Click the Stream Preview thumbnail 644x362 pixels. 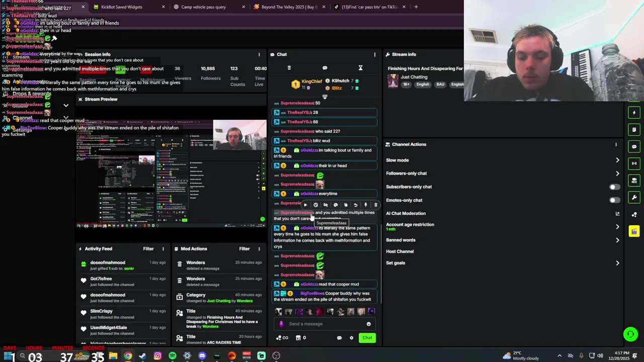tap(172, 173)
